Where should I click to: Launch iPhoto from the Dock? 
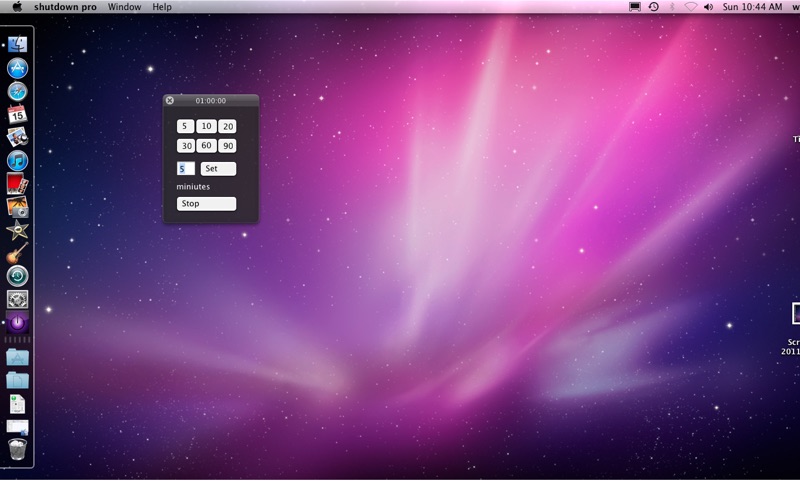click(x=17, y=207)
